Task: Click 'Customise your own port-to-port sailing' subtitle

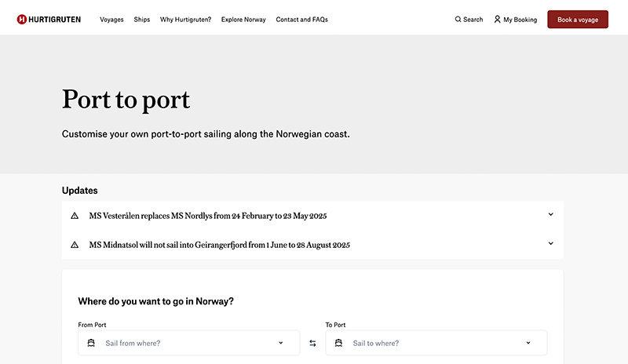Action: 206,133
